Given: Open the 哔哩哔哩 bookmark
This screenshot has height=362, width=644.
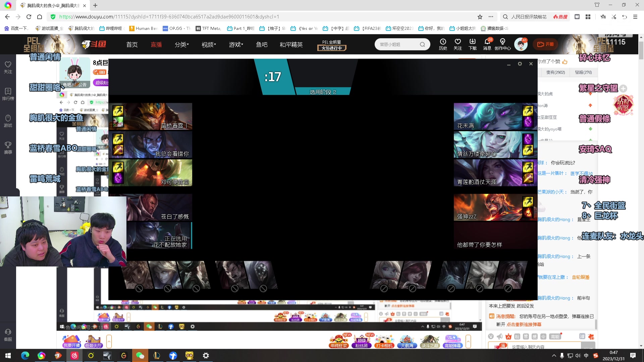Looking at the screenshot, I should [x=111, y=28].
